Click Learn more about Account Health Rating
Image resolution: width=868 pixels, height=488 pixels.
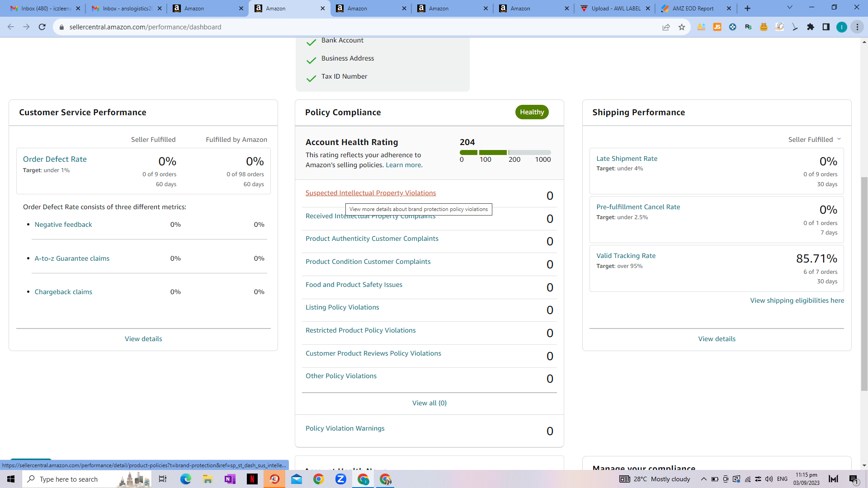coord(403,165)
